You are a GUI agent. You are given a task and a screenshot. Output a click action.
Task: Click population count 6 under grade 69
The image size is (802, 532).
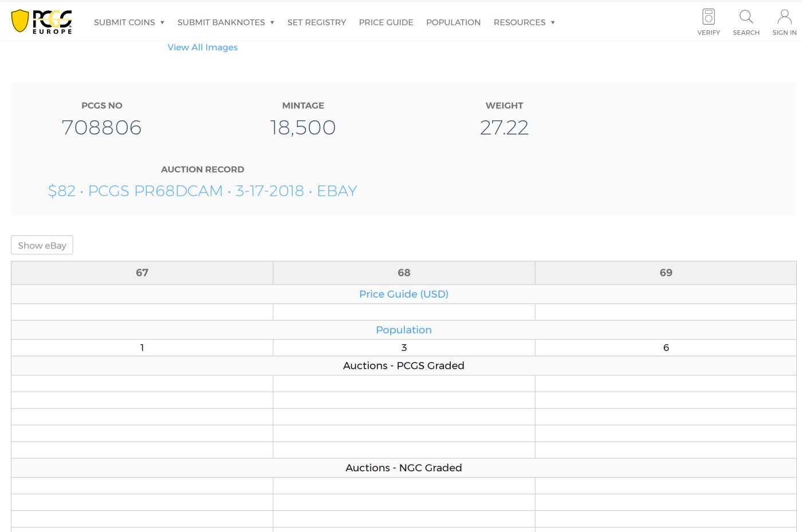(x=666, y=348)
